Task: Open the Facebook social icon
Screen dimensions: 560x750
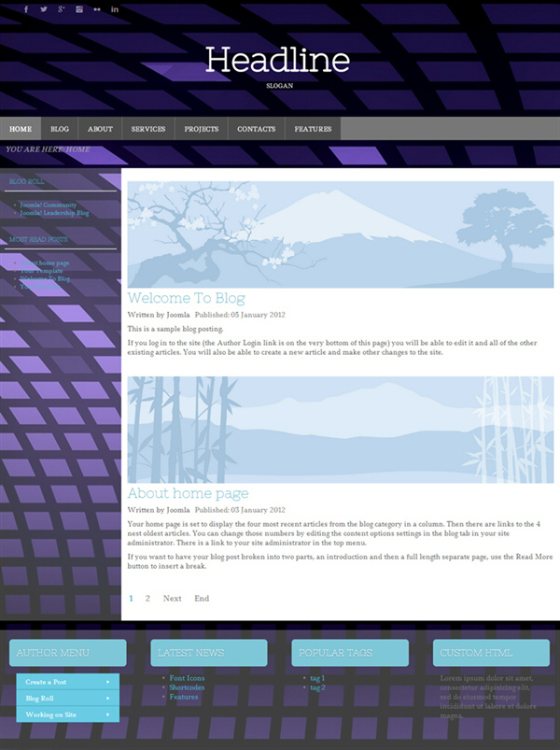Action: click(x=26, y=9)
